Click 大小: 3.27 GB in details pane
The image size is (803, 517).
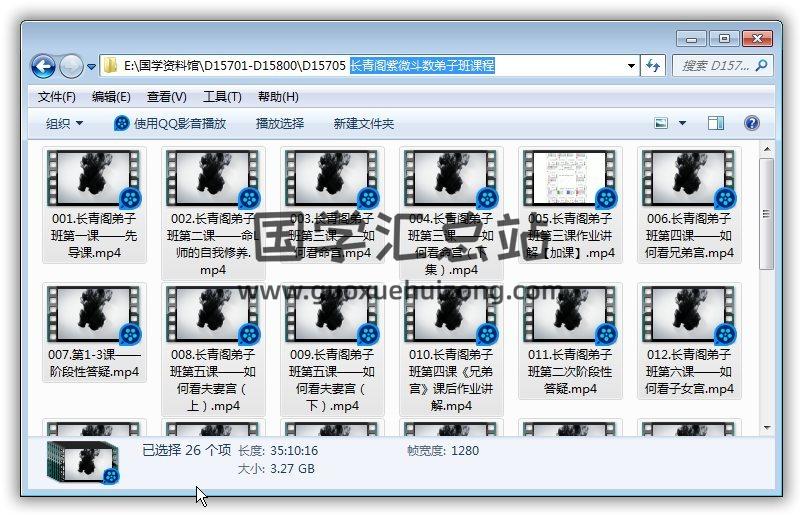[x=276, y=468]
